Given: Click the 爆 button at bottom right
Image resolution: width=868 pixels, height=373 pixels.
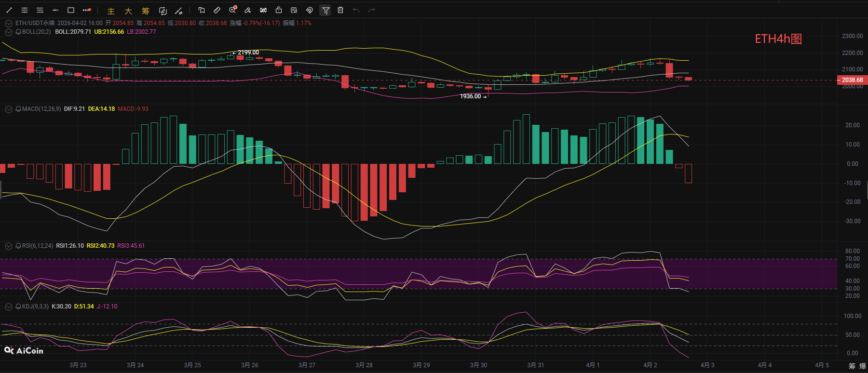Looking at the screenshot, I should point(863,366).
